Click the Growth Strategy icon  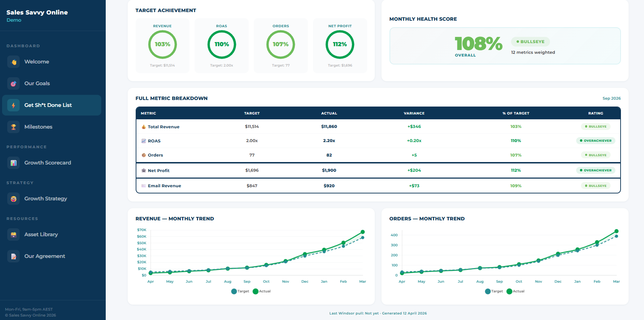[x=13, y=199]
